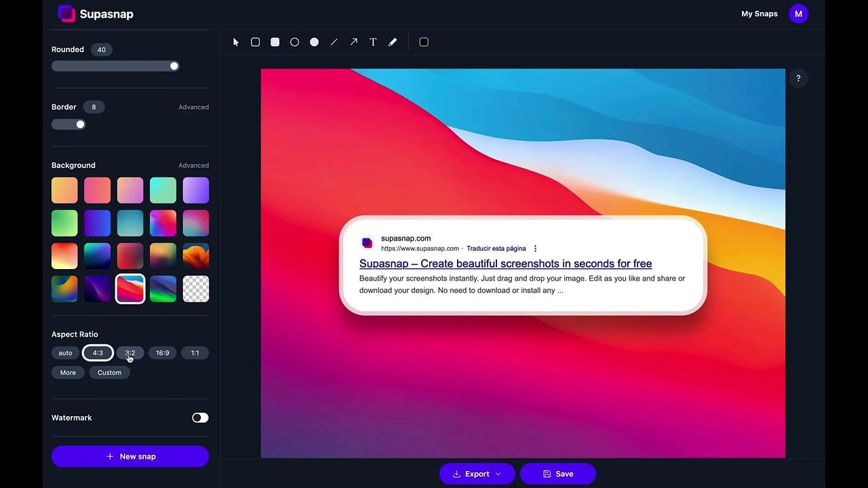Image resolution: width=868 pixels, height=488 pixels.
Task: Select the red Big Sur wallpaper thumbnail
Action: point(130,289)
